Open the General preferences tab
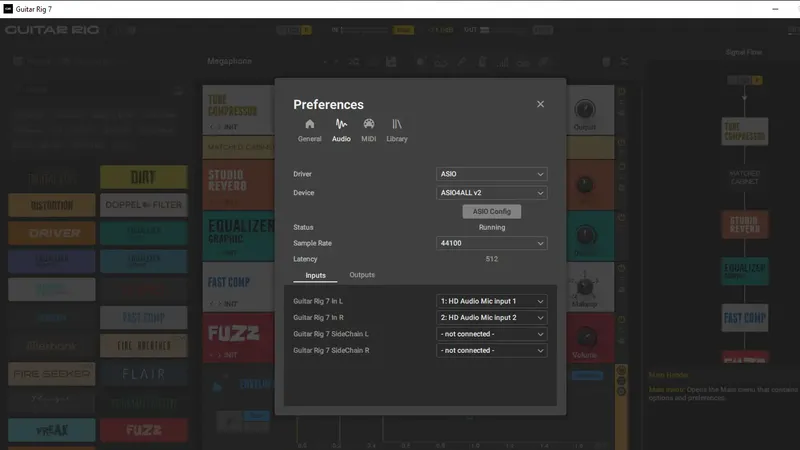Screen dimensions: 800x450 [x=310, y=131]
